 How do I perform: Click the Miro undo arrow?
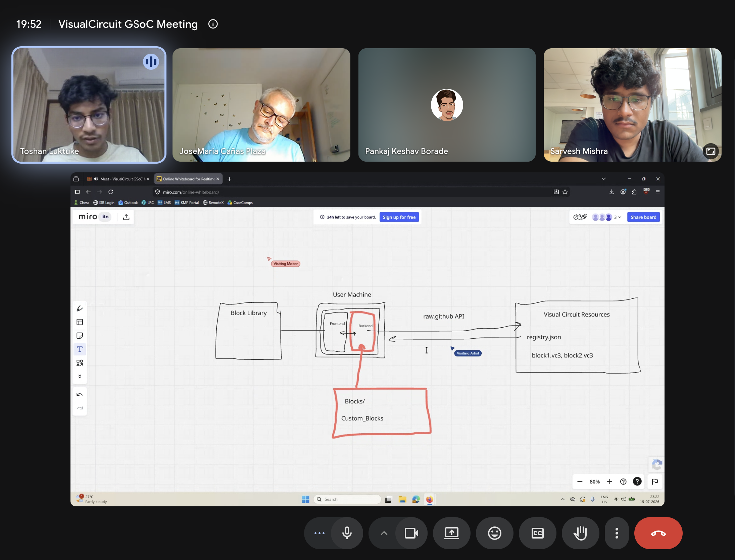point(80,395)
